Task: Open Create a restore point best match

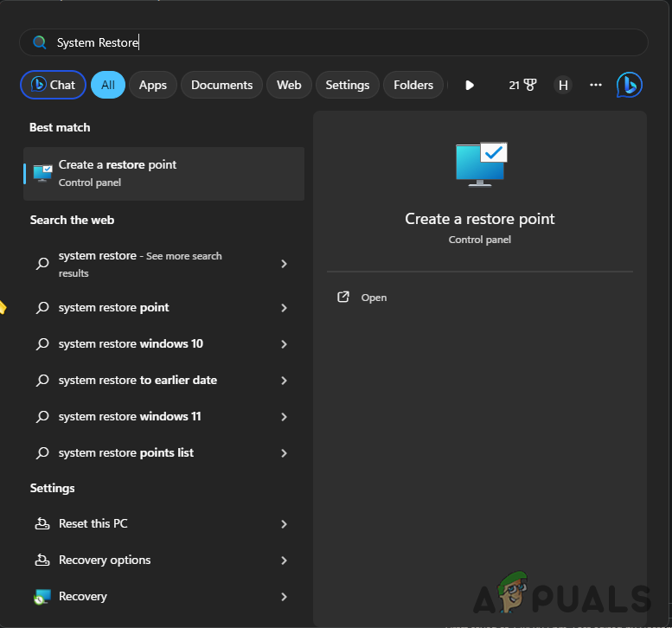Action: pyautogui.click(x=163, y=174)
